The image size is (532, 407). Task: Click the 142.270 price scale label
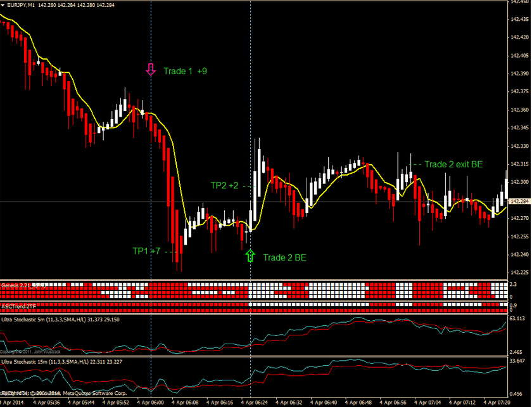click(519, 218)
